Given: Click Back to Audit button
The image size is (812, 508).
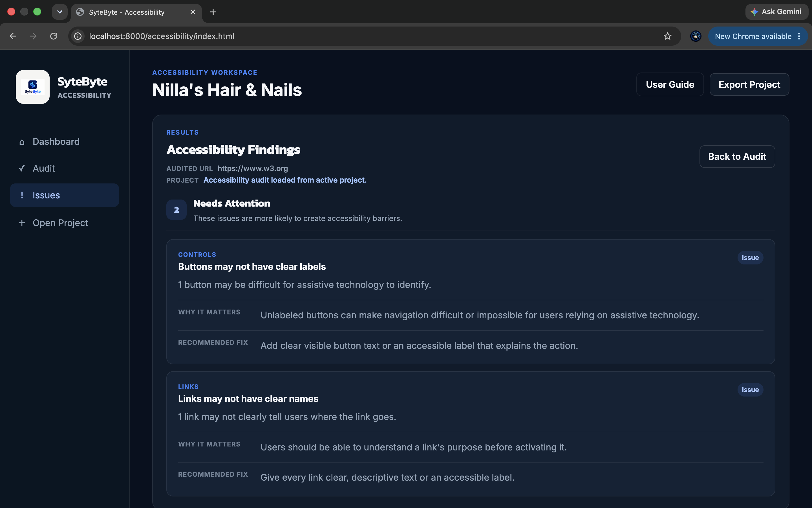Looking at the screenshot, I should point(737,157).
